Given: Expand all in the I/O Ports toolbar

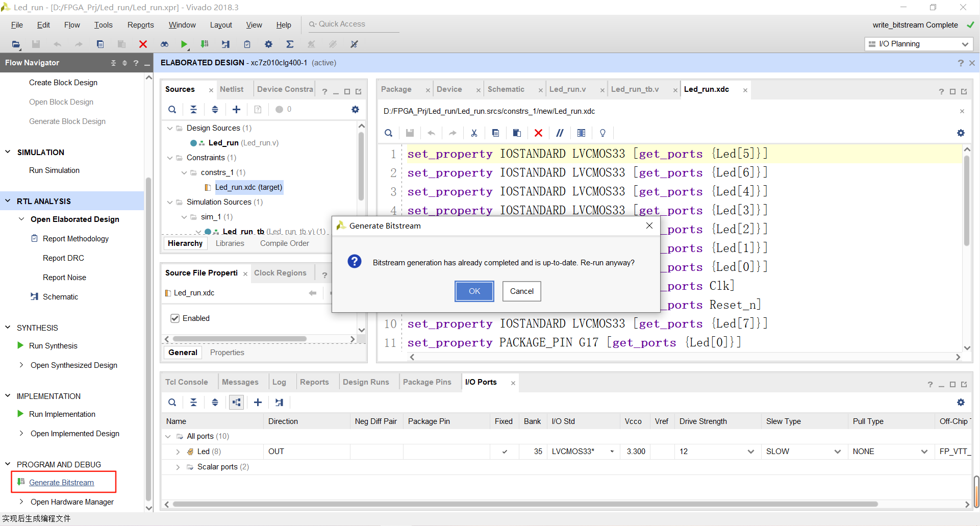Looking at the screenshot, I should pos(215,403).
